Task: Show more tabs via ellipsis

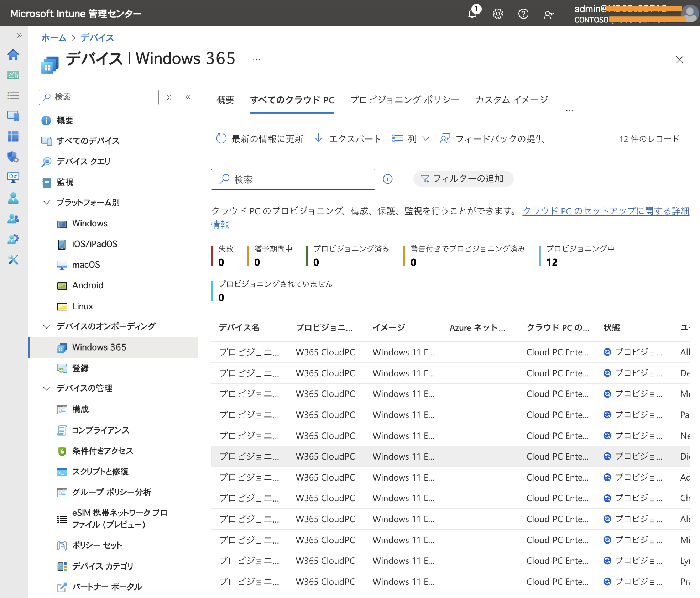Action: coord(570,110)
